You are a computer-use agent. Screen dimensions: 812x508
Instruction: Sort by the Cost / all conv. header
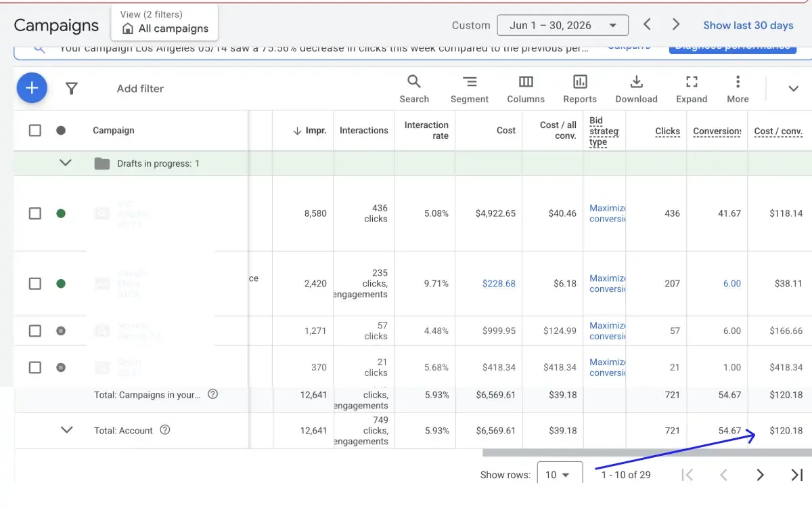pos(558,131)
